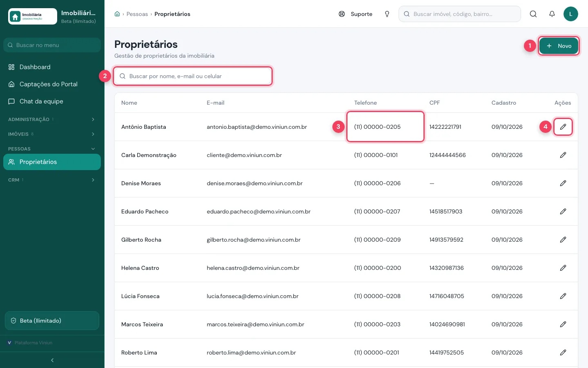This screenshot has height=368, width=588.
Task: Select Proprietários in the sidebar
Action: click(52, 162)
